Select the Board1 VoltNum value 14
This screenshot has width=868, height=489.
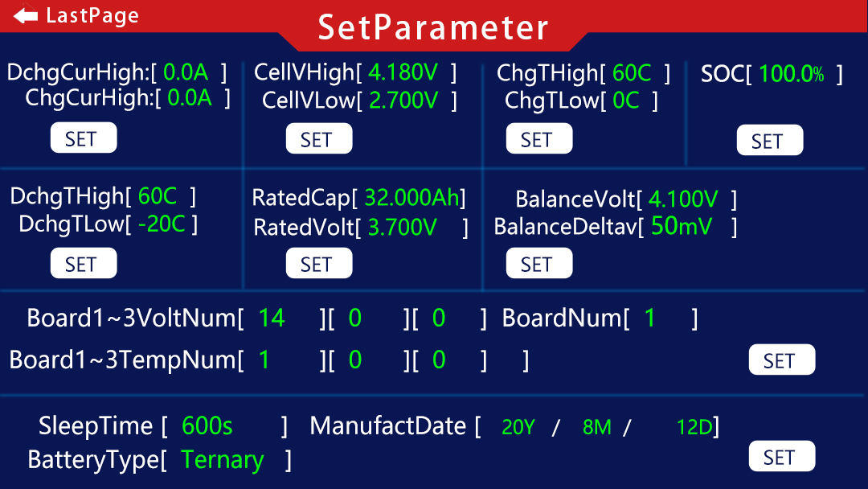[272, 318]
